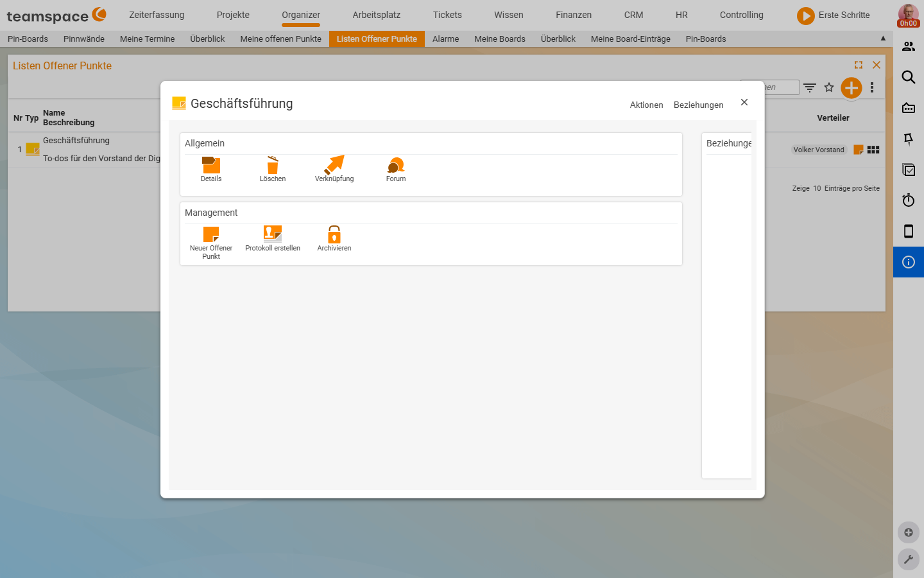Open the CRM menu
The image size is (924, 578).
coord(633,15)
